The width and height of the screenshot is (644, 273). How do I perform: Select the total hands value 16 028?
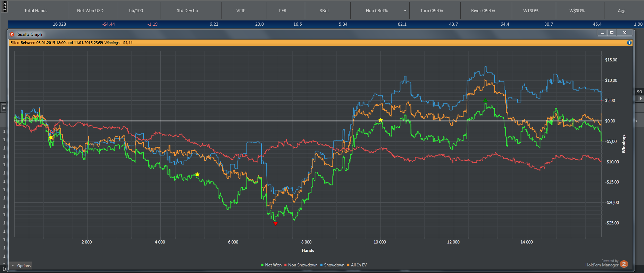coord(59,24)
